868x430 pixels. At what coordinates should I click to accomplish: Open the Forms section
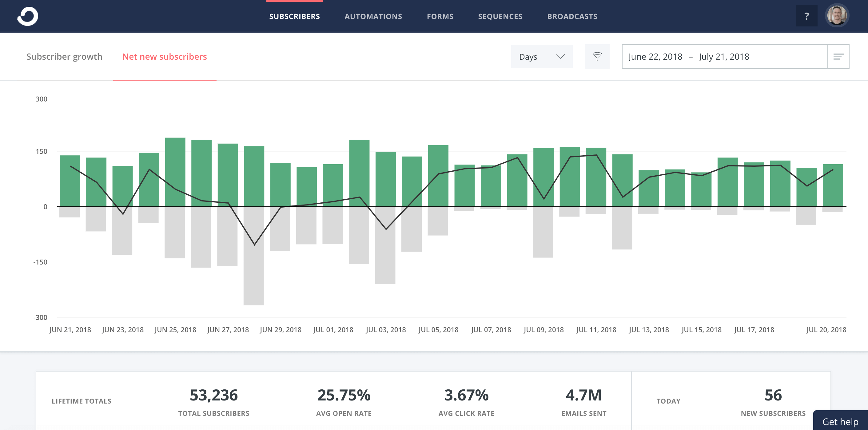440,16
